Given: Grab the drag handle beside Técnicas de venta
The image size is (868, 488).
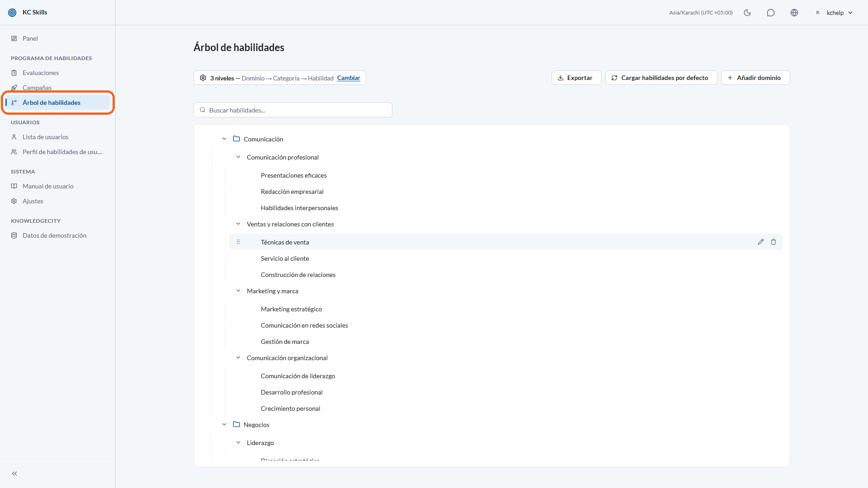Looking at the screenshot, I should pos(238,242).
